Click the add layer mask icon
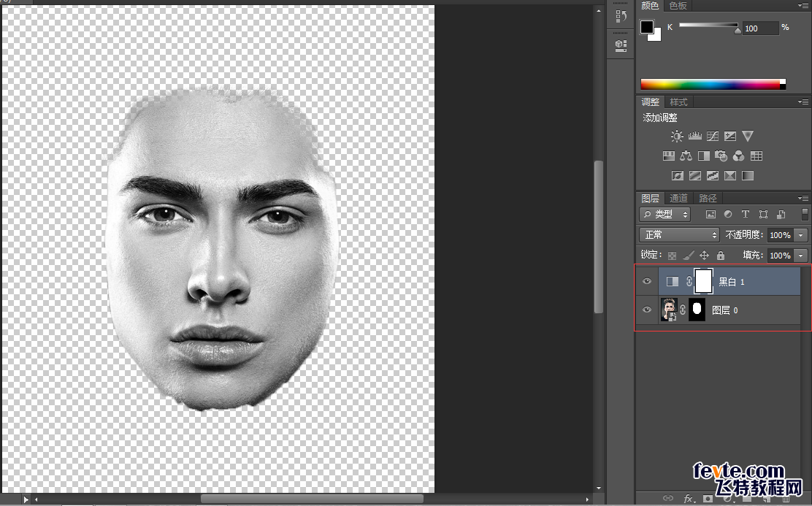Screen dimensions: 812x506 (707, 499)
